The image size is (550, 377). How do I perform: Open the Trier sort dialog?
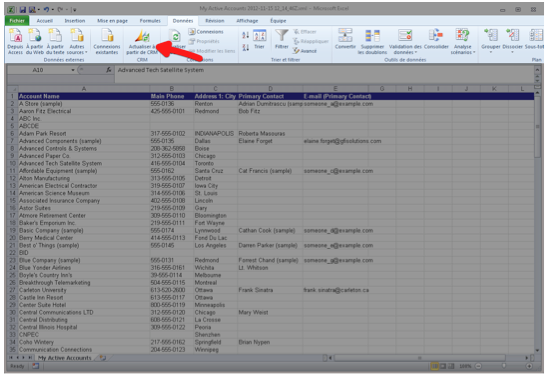(259, 39)
